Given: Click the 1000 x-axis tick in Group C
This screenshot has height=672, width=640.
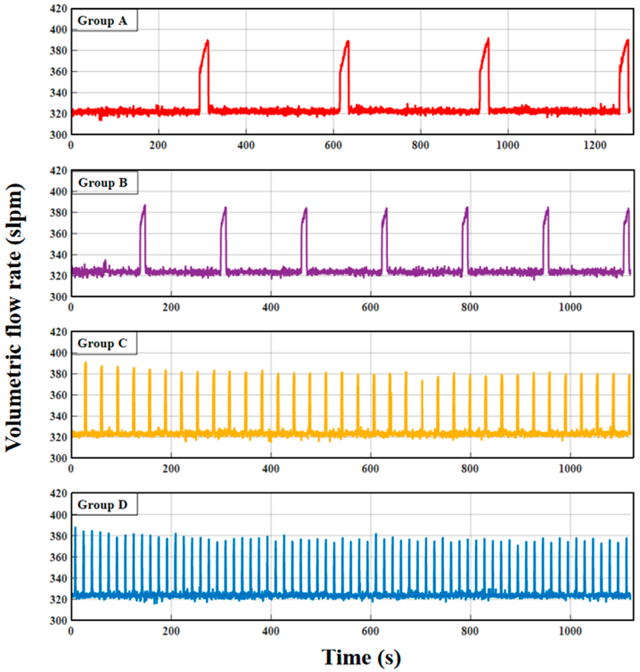Looking at the screenshot, I should (570, 469).
